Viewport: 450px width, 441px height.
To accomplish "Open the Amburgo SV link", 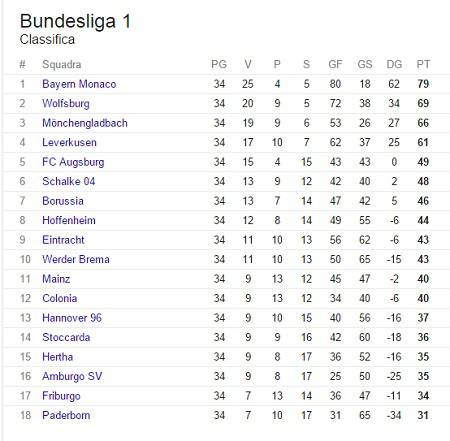I will pyautogui.click(x=72, y=377).
